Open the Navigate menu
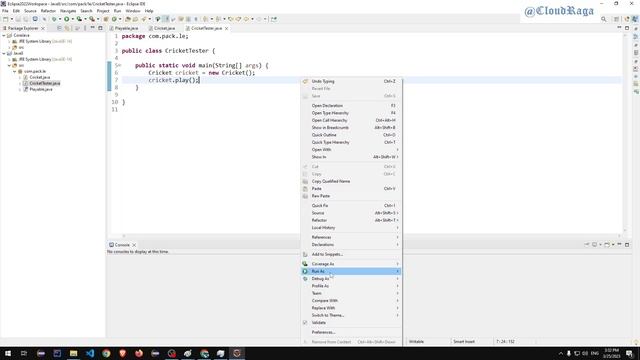The height and width of the screenshot is (360, 640). click(x=68, y=11)
